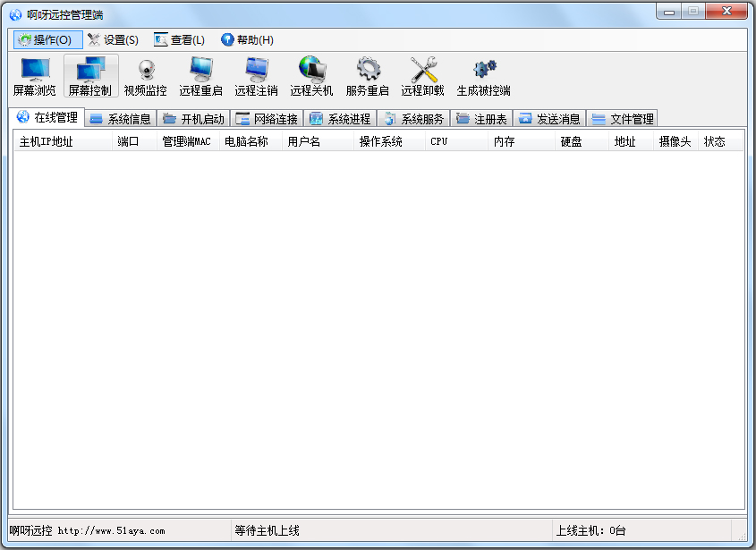Sort by CPU column header
Viewport: 756px width, 550px height.
pyautogui.click(x=456, y=141)
